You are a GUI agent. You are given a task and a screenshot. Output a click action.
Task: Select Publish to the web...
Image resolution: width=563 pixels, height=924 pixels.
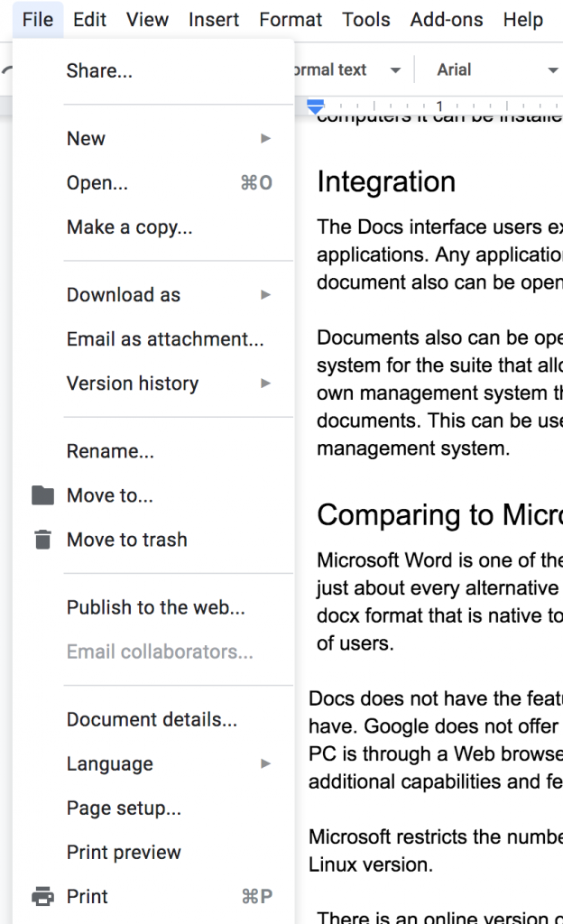coord(153,607)
